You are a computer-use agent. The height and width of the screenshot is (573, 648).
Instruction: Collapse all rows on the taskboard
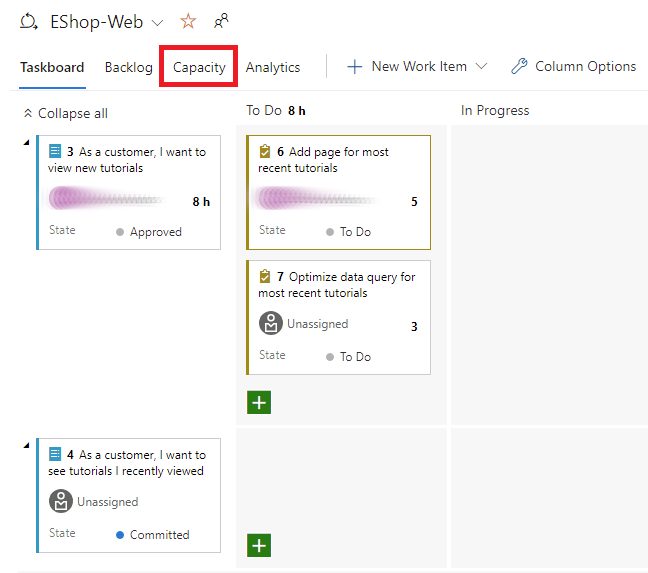tap(66, 113)
